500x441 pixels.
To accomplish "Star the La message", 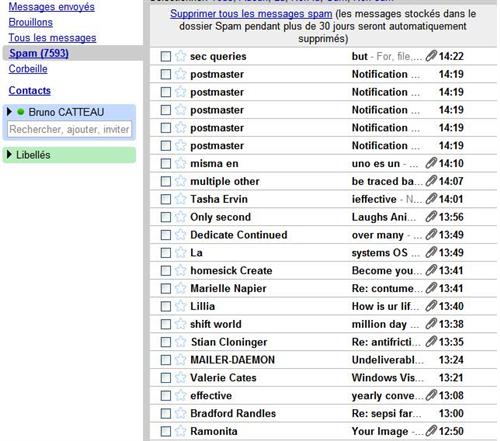I will [180, 253].
